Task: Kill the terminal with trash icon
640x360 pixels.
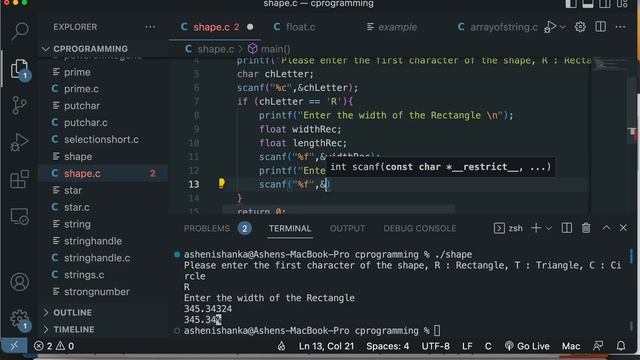Action: point(586,228)
